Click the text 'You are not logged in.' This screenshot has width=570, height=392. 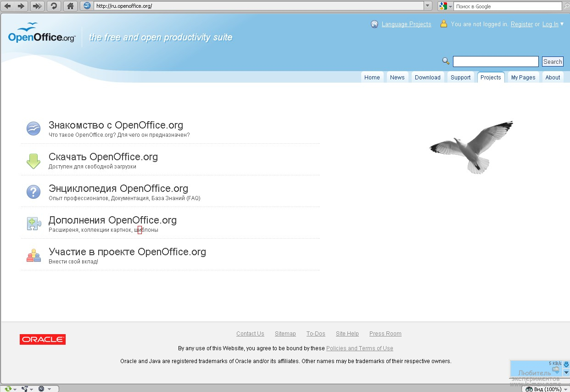(480, 24)
